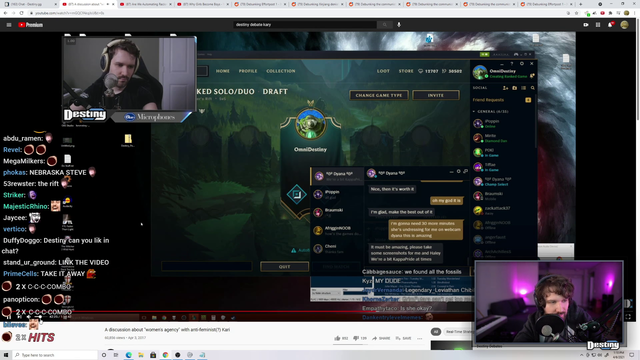Click the 'Type here to search' taskbar box
640x360 pixels.
55,355
